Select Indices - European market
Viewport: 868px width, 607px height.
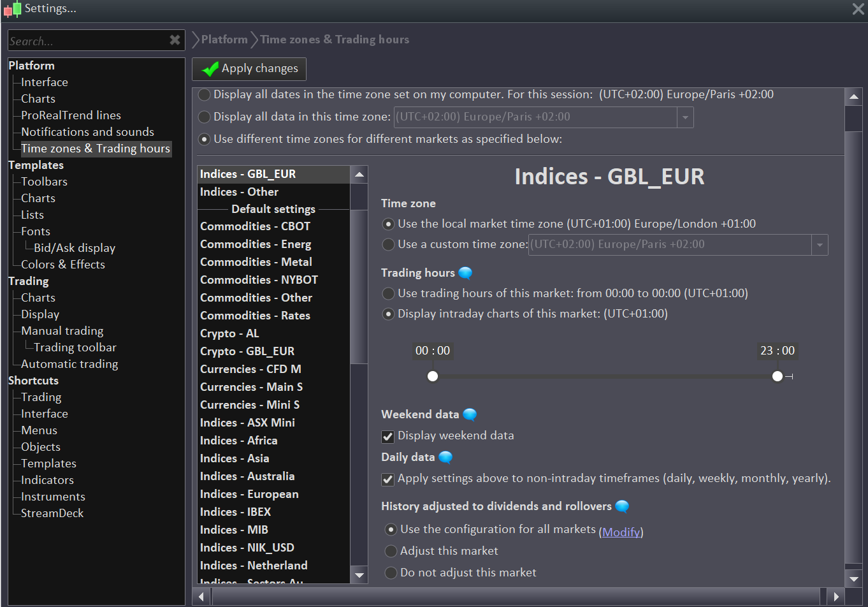[x=274, y=494]
